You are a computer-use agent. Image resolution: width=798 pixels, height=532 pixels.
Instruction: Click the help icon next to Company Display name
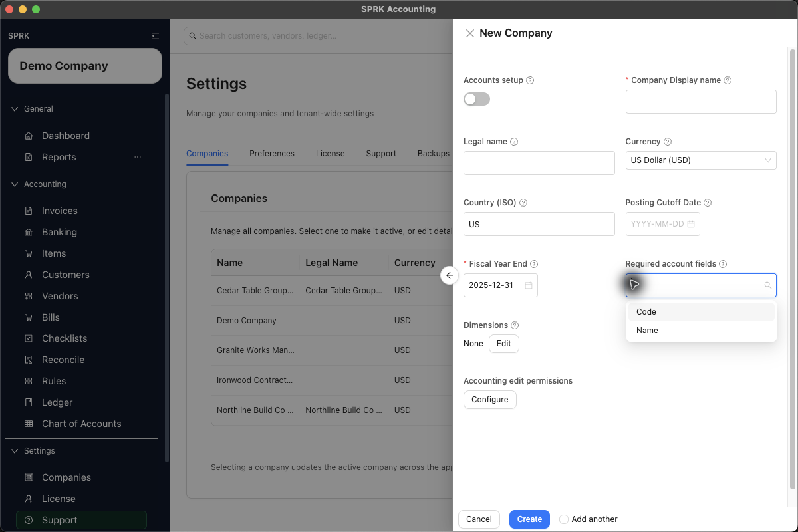(x=728, y=80)
